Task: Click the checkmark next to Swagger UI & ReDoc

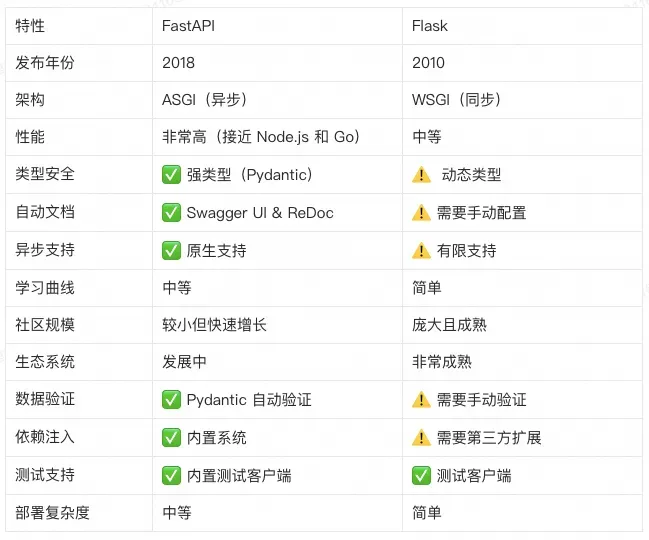Action: (171, 213)
